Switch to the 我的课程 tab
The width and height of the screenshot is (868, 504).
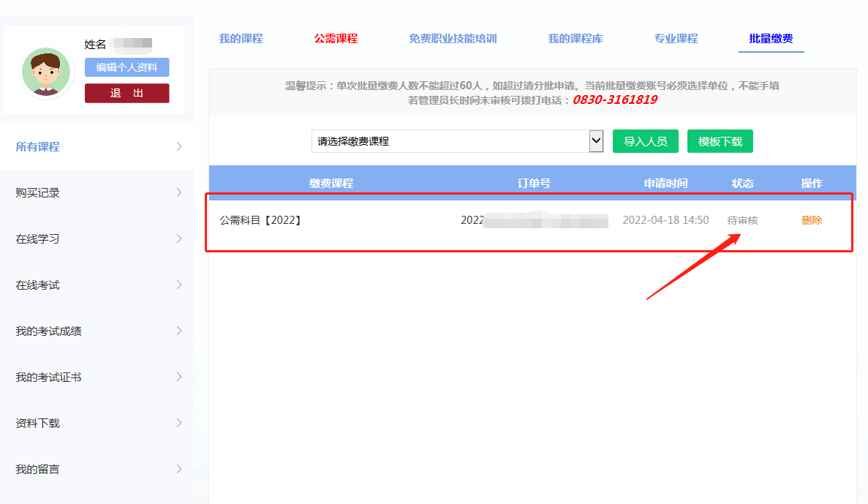(x=241, y=39)
